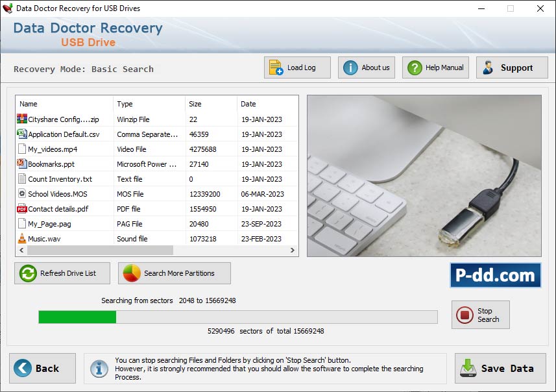Click the green refresh icon on Refresh Drive List
Screen dimensions: 556x392
[27, 273]
